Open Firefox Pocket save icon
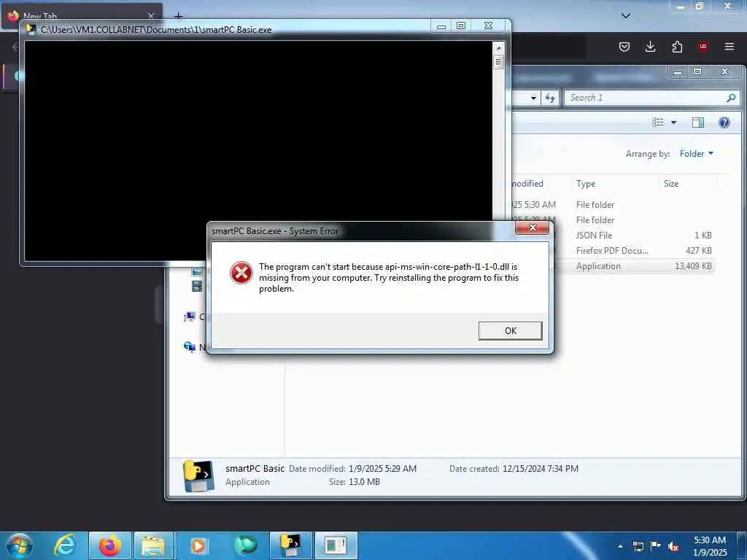The width and height of the screenshot is (747, 560). (624, 47)
